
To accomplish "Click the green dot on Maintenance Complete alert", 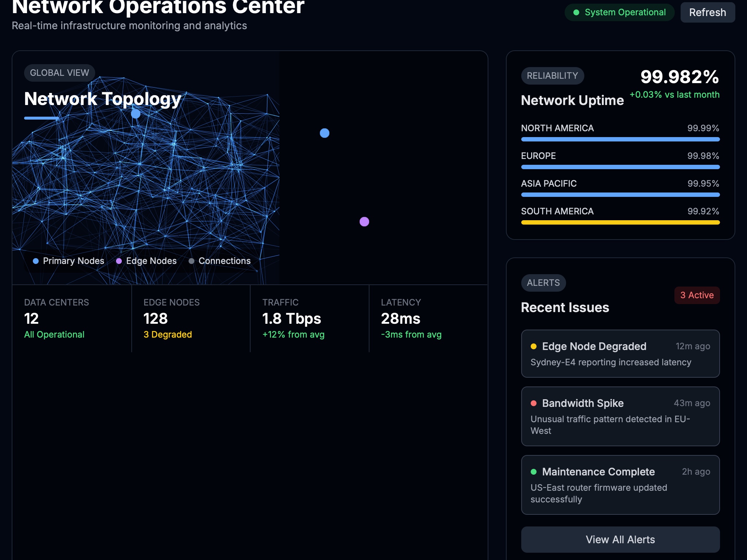I will pyautogui.click(x=534, y=472).
